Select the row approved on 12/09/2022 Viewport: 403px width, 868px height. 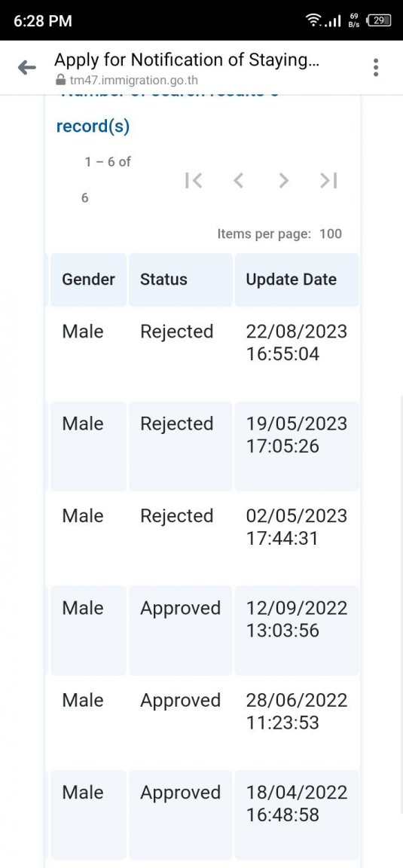coord(204,631)
